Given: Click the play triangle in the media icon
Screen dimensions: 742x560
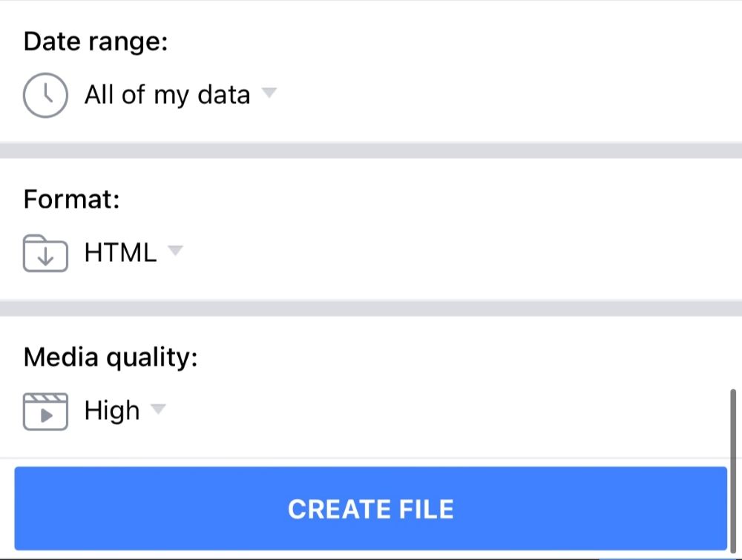Looking at the screenshot, I should [46, 416].
